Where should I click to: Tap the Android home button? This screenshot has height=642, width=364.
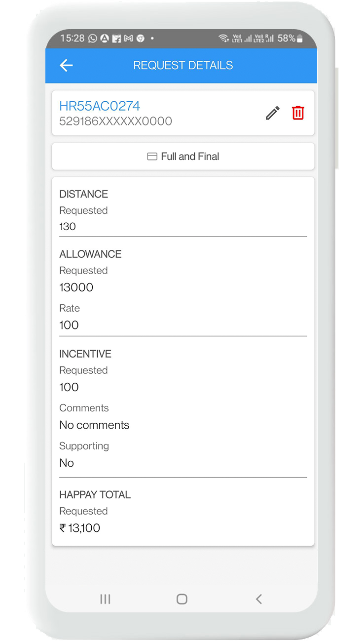click(x=182, y=599)
